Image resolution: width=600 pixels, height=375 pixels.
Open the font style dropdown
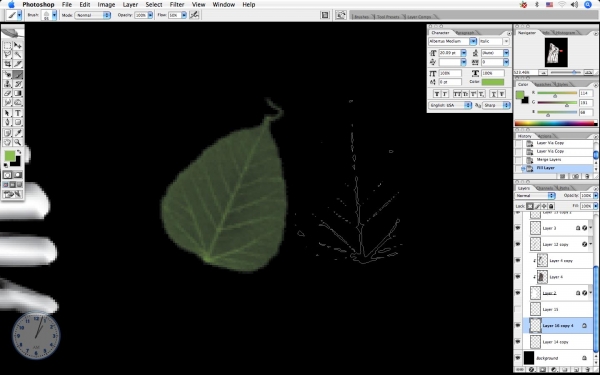click(506, 41)
